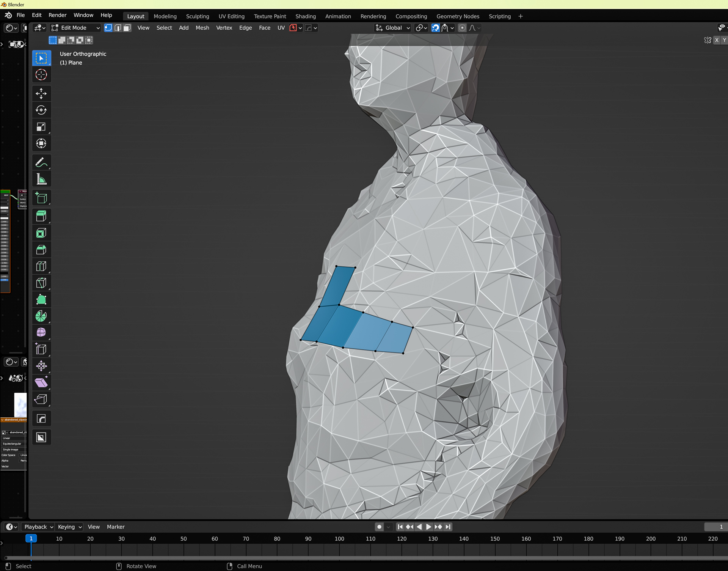The width and height of the screenshot is (728, 571).
Task: Toggle proportional editing button
Action: [x=462, y=28]
